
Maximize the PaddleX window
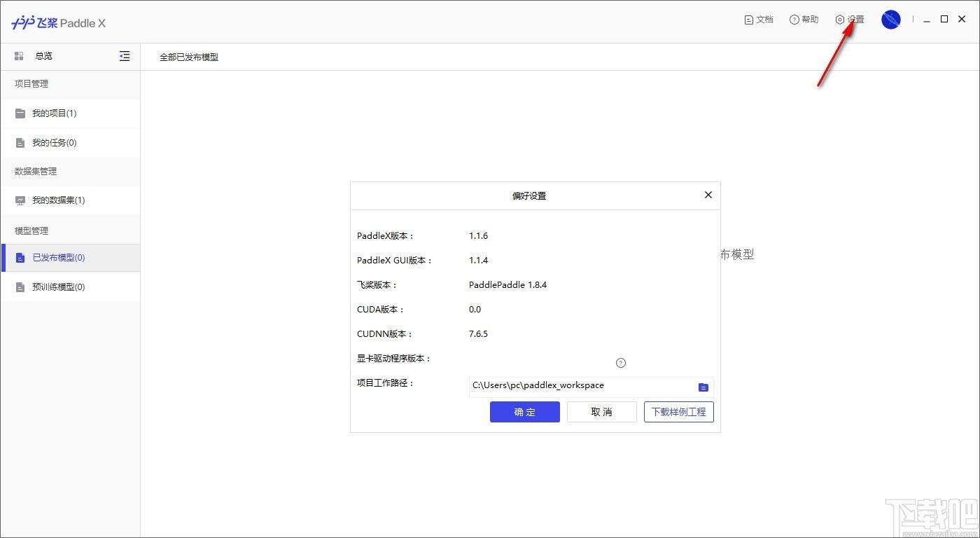(944, 20)
